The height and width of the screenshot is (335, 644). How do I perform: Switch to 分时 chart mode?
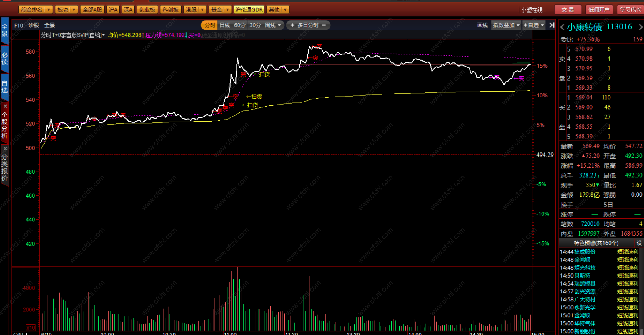click(x=210, y=25)
